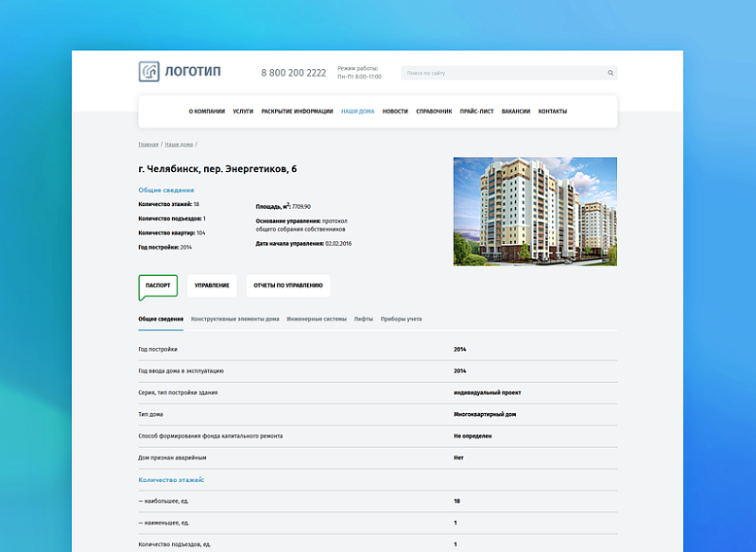Image resolution: width=756 pixels, height=552 pixels.
Task: Switch to Конструктивные элементы дома tab
Action: click(235, 319)
